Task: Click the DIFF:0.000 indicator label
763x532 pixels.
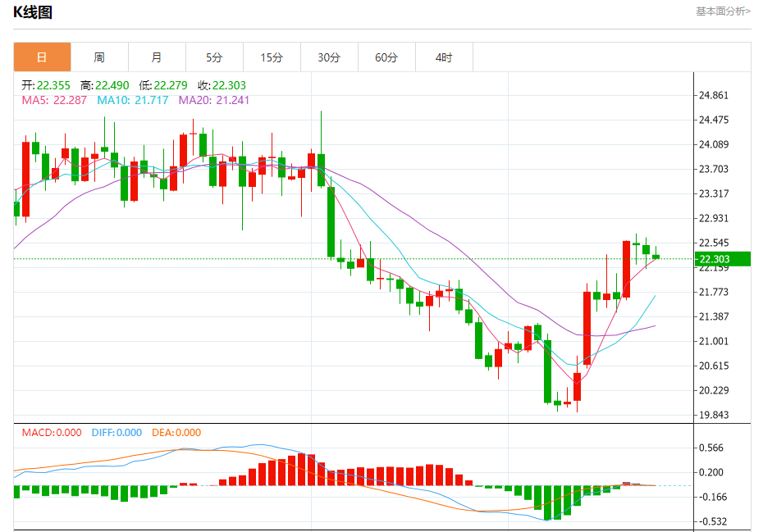Action: click(x=117, y=432)
